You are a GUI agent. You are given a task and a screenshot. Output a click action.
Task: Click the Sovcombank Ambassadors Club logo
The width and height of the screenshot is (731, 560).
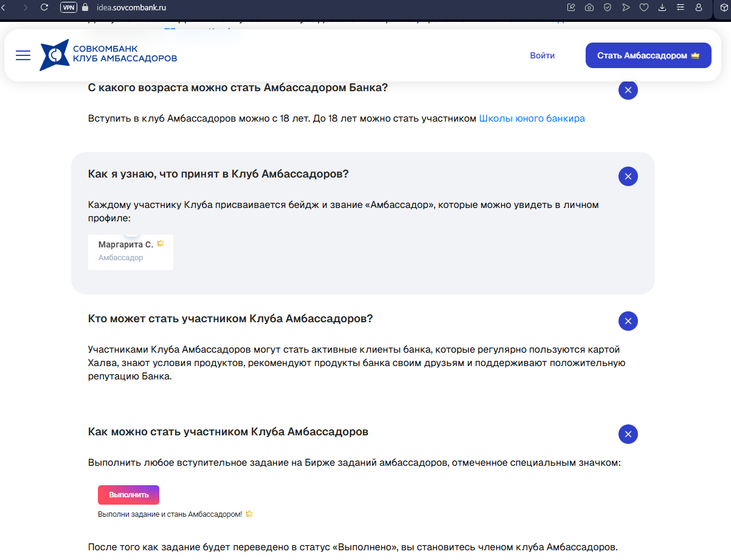tap(109, 55)
